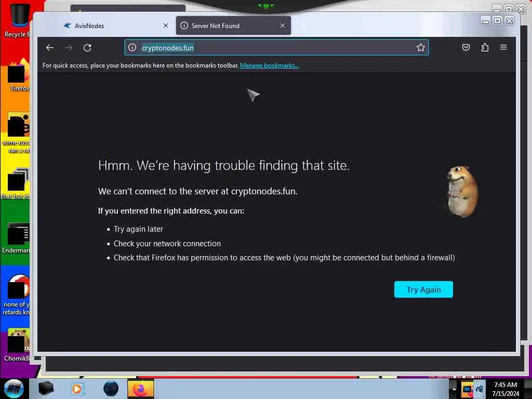The height and width of the screenshot is (399, 532).
Task: Click the dark globe taskbar icon
Action: point(111,389)
